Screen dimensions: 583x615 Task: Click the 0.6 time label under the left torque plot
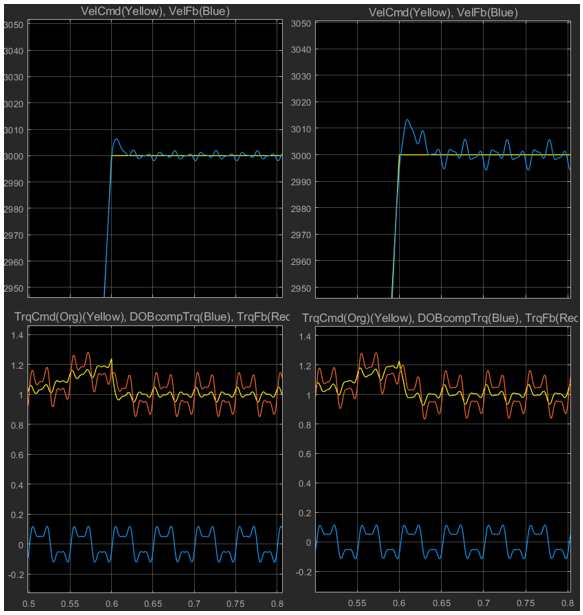coord(112,604)
